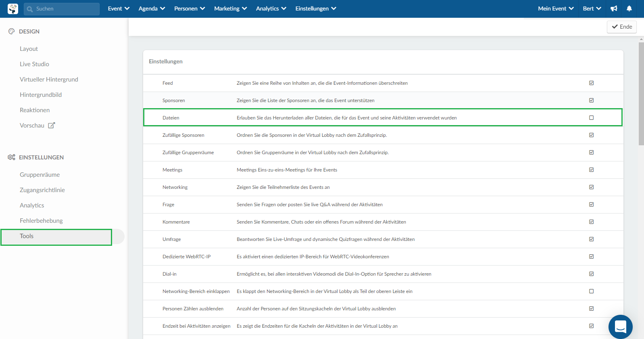The image size is (644, 339).
Task: Open the chat support bubble
Action: (620, 326)
